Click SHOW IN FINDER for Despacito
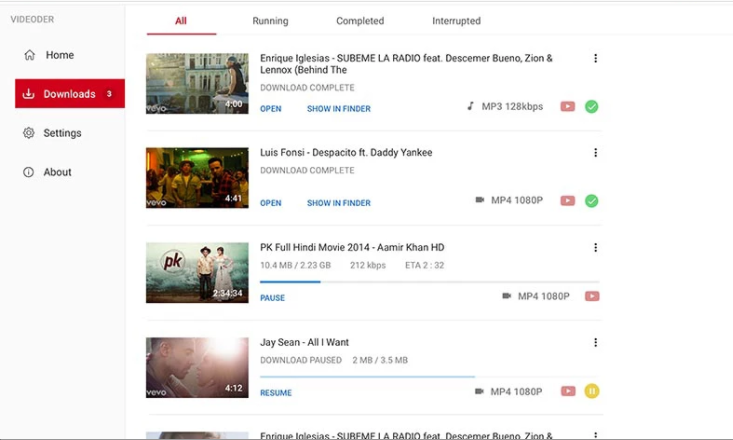The width and height of the screenshot is (733, 440). click(x=339, y=203)
